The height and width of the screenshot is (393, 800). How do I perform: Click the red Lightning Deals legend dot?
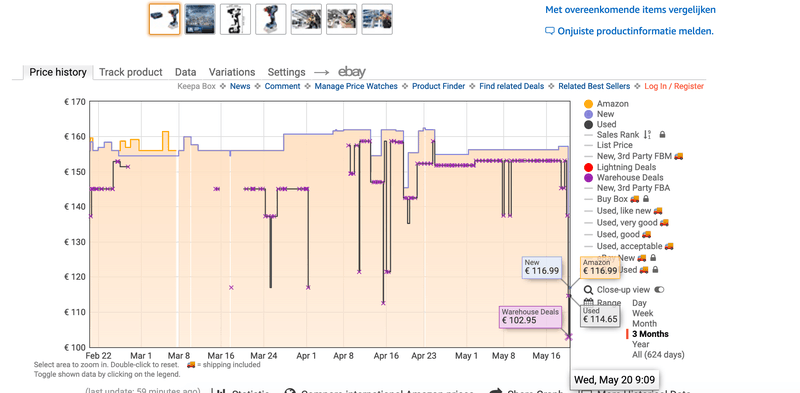[588, 167]
